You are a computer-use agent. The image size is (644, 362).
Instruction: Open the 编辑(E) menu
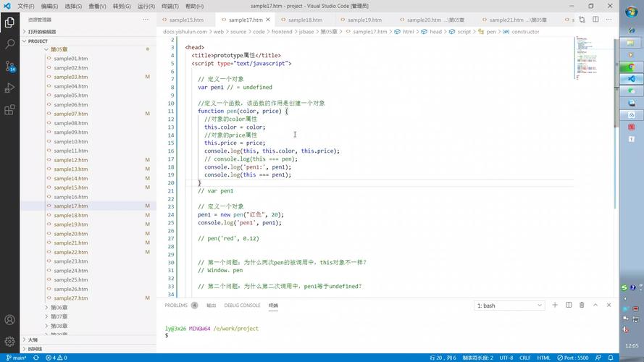point(49,7)
